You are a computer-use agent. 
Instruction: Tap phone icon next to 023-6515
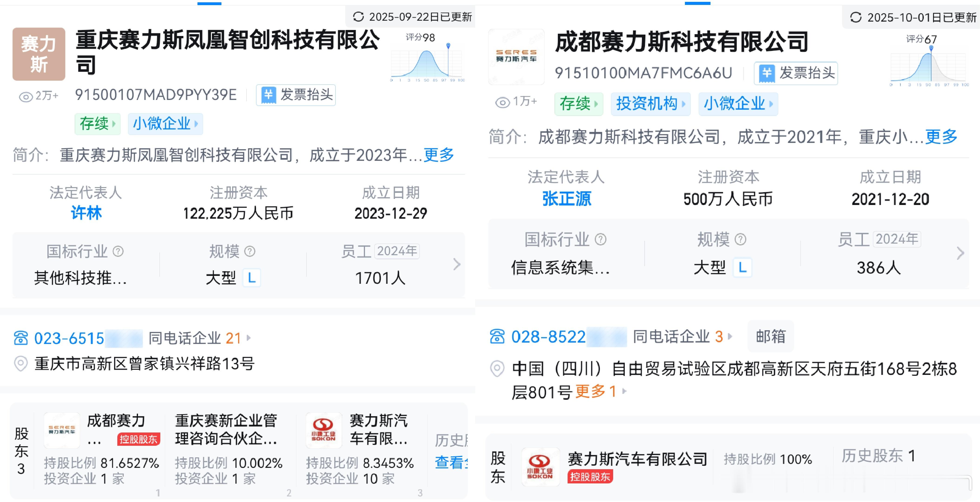tap(21, 338)
